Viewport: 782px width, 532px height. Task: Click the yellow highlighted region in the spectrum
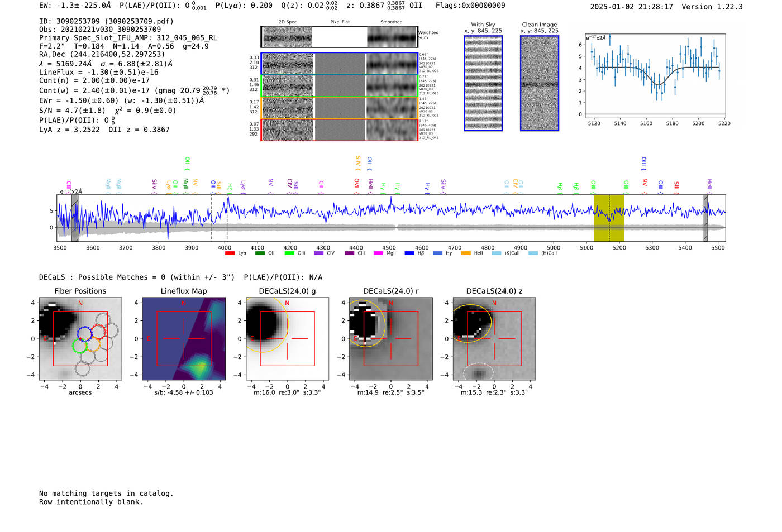coord(609,218)
